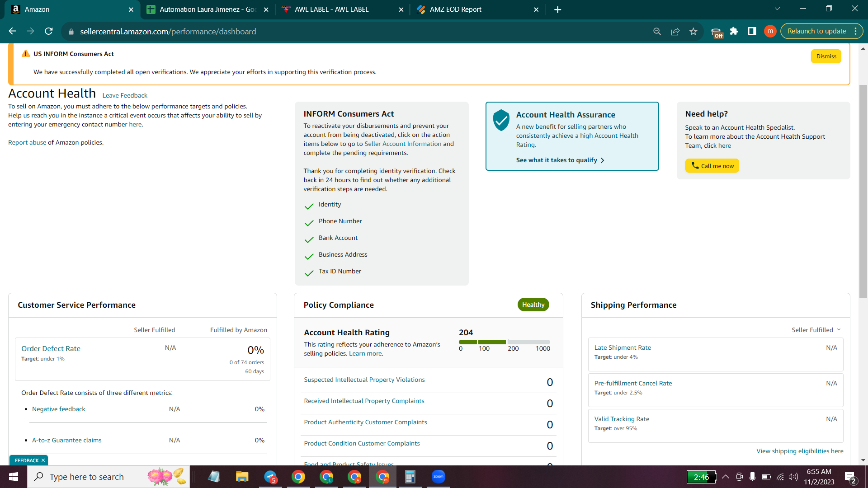The height and width of the screenshot is (488, 868).
Task: Open the volume control in system tray
Action: pos(793,477)
